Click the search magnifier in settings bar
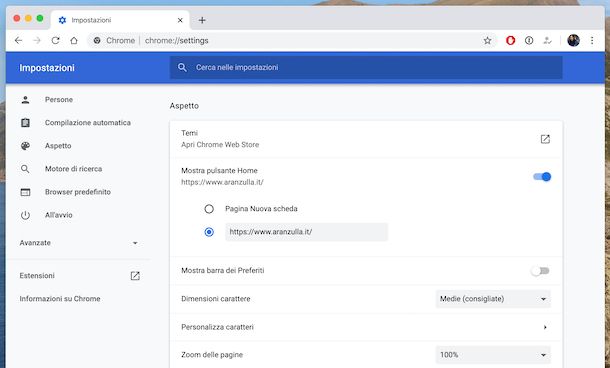Screen dimensions: 610x368 pyautogui.click(x=182, y=67)
